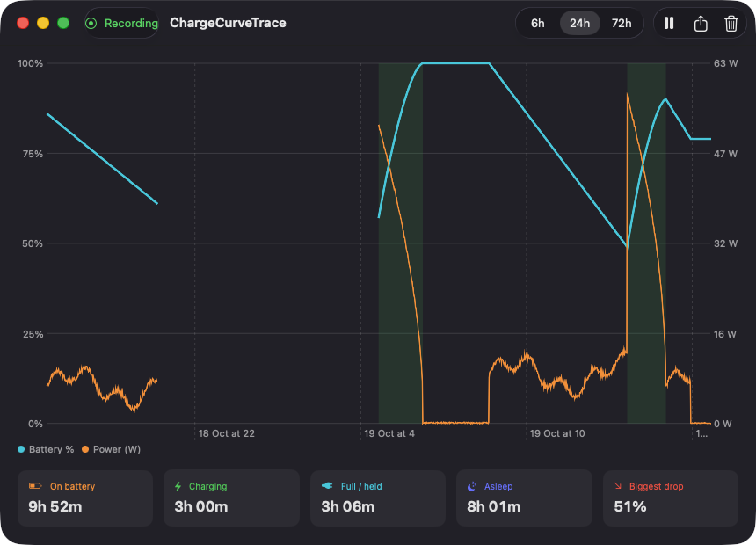The width and height of the screenshot is (756, 545).
Task: Click the 19 Oct at 10 axis label
Action: point(556,433)
